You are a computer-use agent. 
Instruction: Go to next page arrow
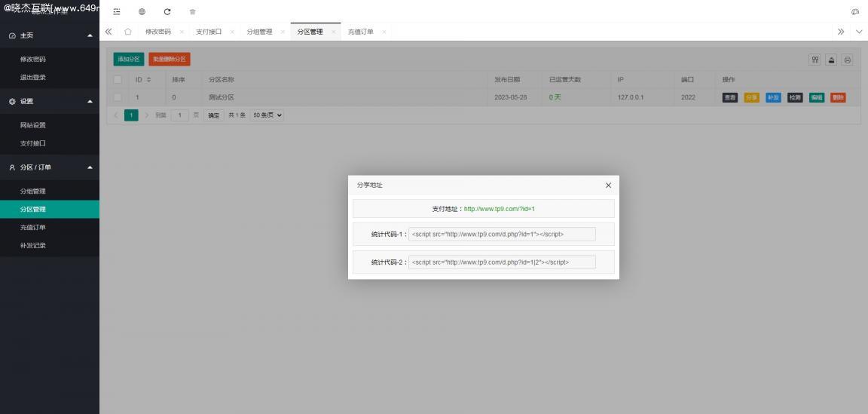tap(147, 115)
